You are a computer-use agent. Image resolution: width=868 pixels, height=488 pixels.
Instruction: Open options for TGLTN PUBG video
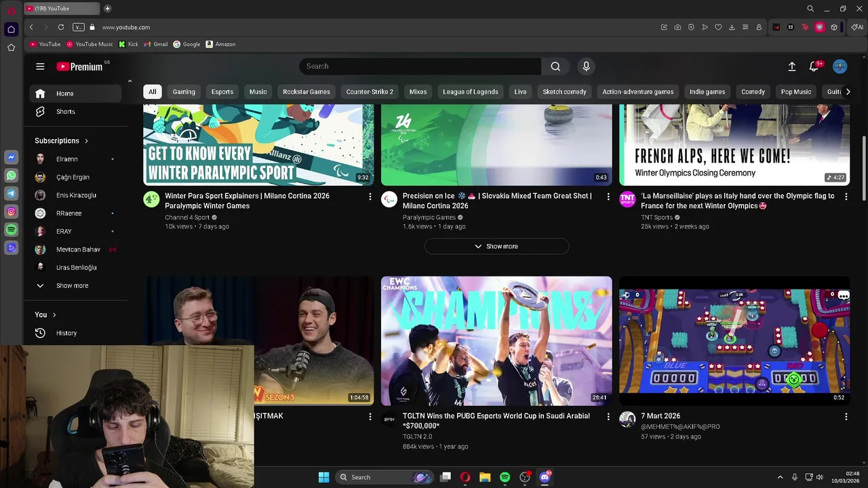(x=608, y=417)
